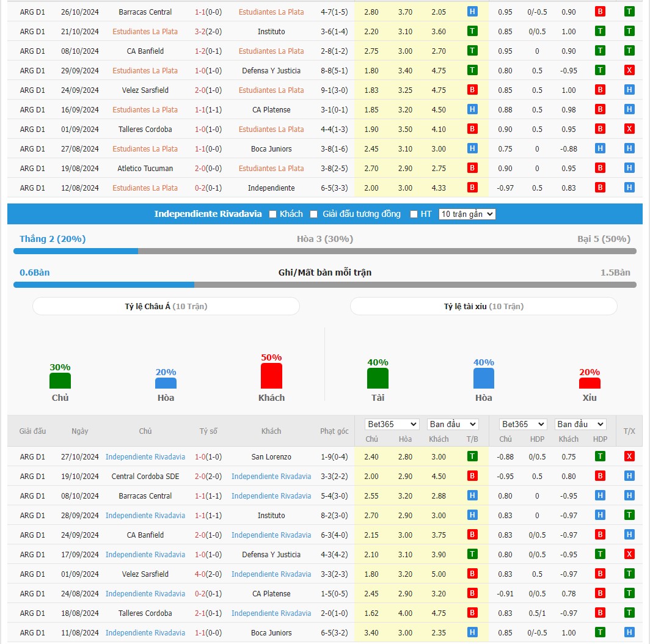Screen dimensions: 650x644
Task: Click the green T T/X badge in Estudiantes vs Instituto row
Action: [629, 31]
